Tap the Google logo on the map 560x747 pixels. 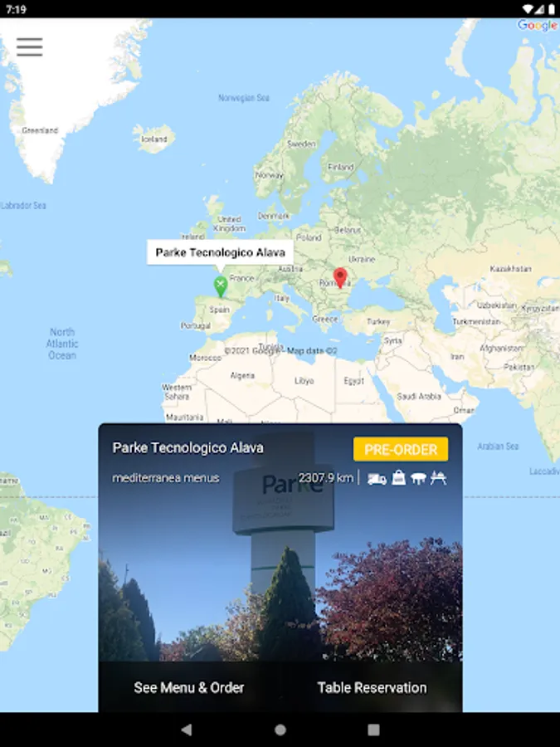tap(538, 25)
